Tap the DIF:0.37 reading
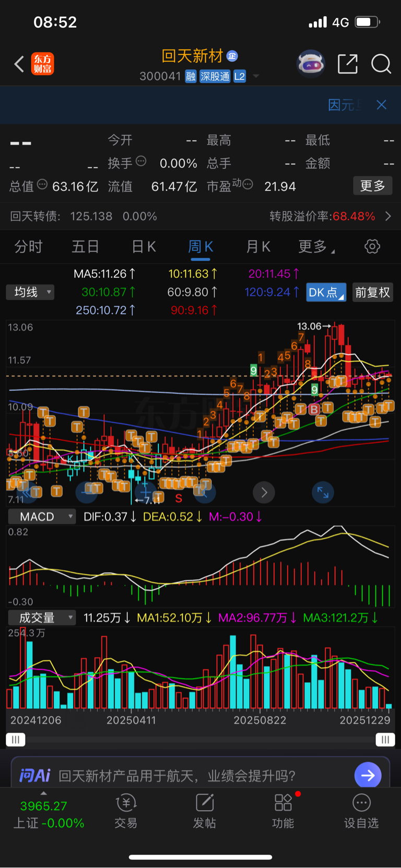This screenshot has width=401, height=868. pos(110,517)
